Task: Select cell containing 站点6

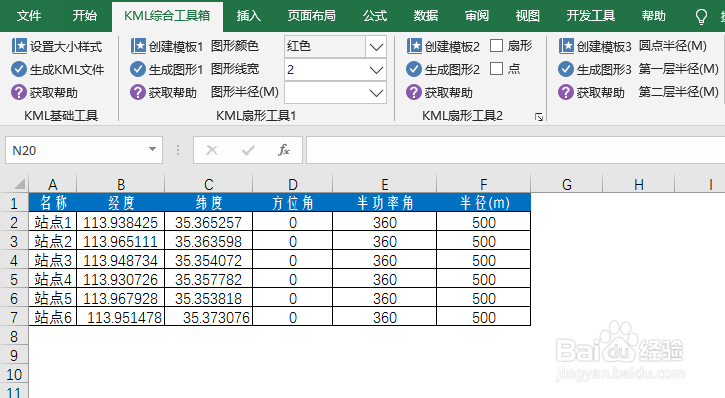Action: 53,317
